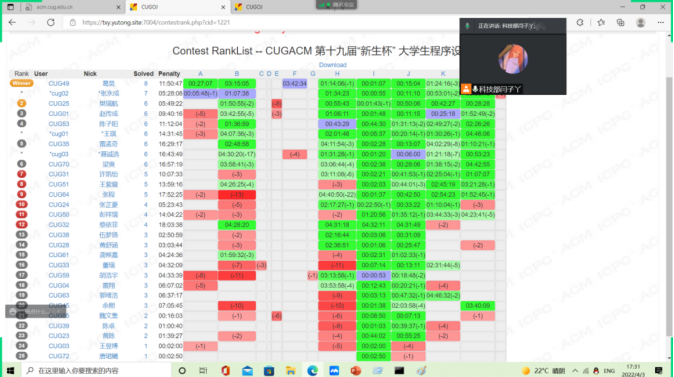Viewport: 674px width, 377px height.
Task: Click the Download link above the ranklist
Action: coord(333,65)
